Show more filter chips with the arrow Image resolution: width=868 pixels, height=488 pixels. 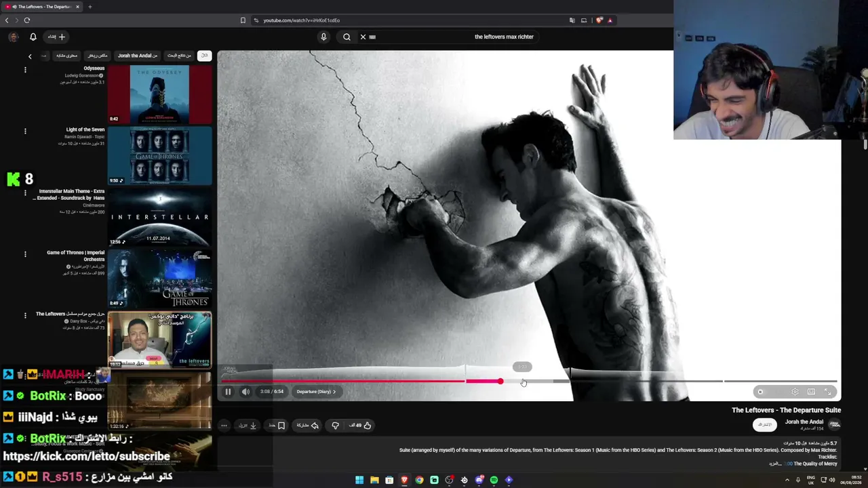pos(30,56)
